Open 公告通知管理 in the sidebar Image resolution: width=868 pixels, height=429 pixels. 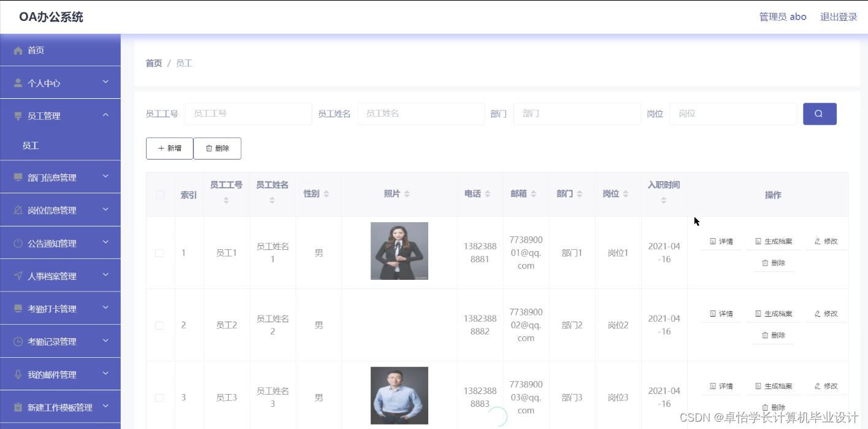tap(60, 242)
